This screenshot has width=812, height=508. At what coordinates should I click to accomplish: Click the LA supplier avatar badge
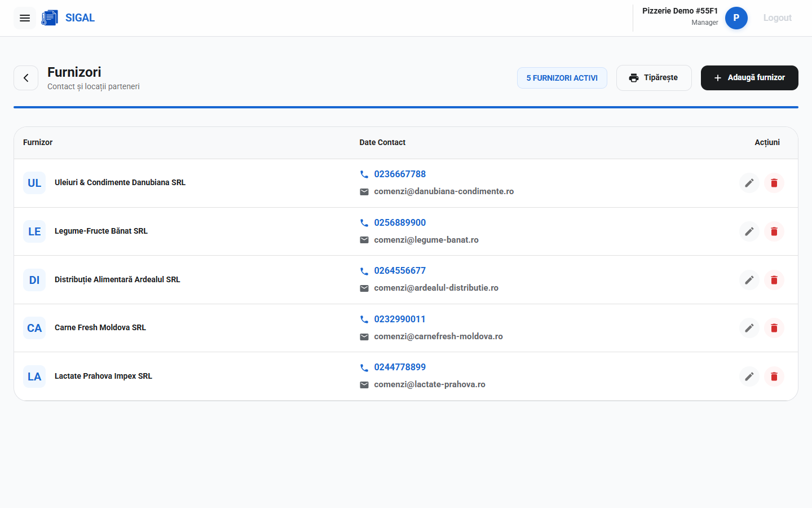point(34,376)
